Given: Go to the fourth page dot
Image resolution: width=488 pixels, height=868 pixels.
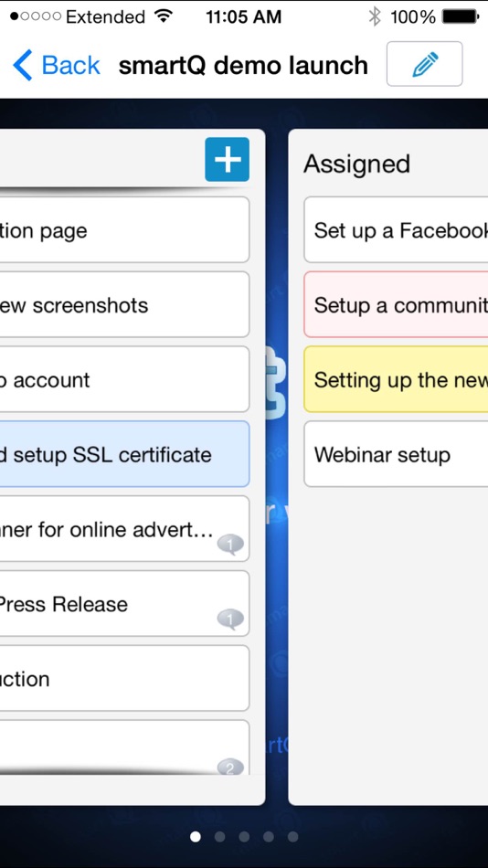Looking at the screenshot, I should point(269,836).
